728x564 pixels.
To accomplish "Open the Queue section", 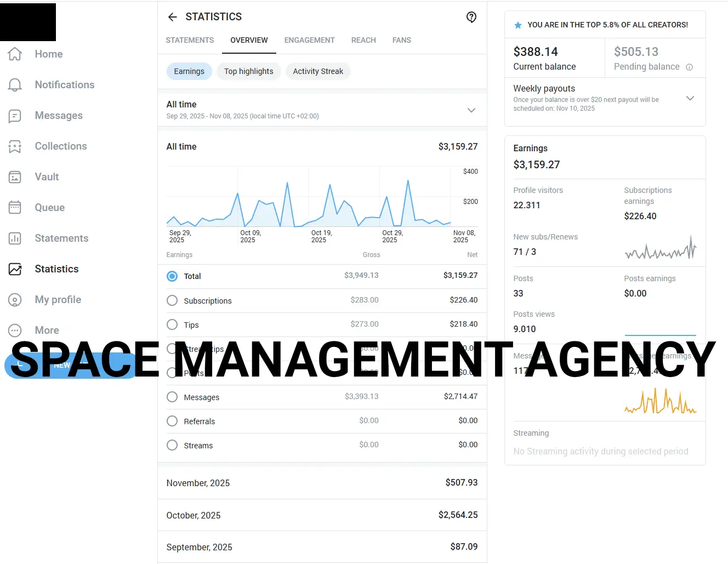I will click(x=49, y=207).
